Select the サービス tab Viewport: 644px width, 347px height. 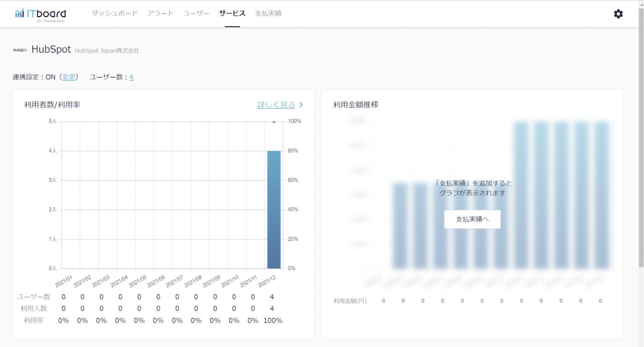click(x=232, y=13)
